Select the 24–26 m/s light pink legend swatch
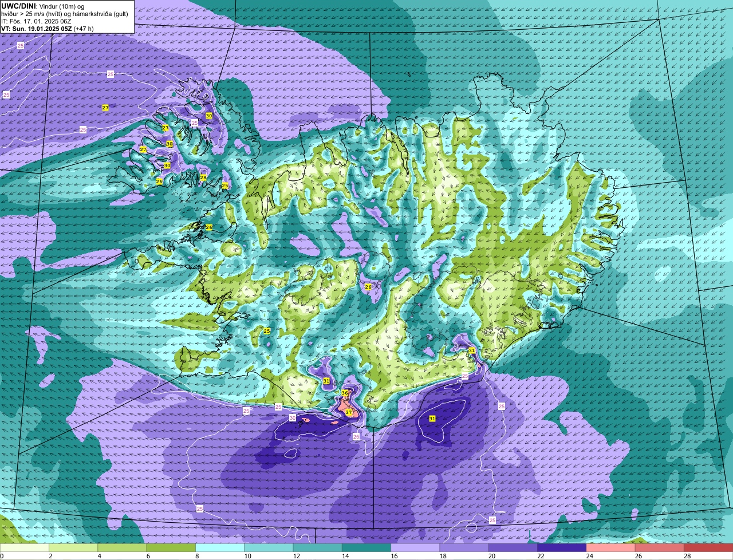The width and height of the screenshot is (733, 560). (611, 548)
